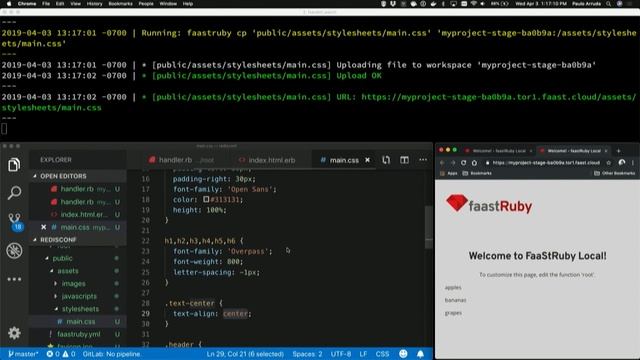This screenshot has height=360, width=640.
Task: Open the editor More Actions menu
Action: pyautogui.click(x=423, y=160)
